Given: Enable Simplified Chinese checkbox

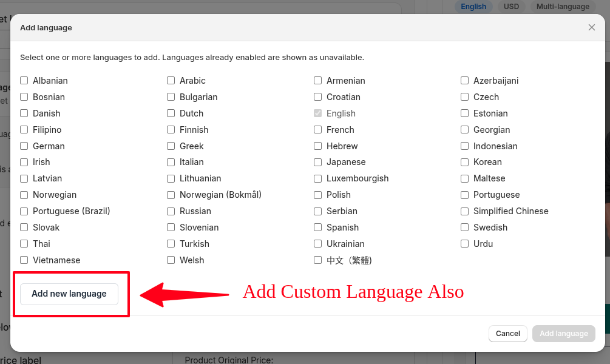Looking at the screenshot, I should 464,211.
